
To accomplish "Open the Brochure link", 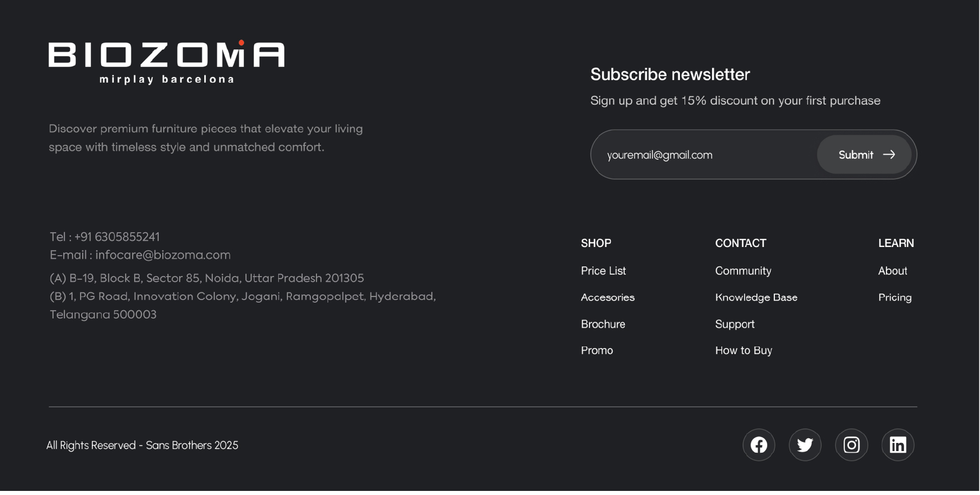I will click(603, 324).
